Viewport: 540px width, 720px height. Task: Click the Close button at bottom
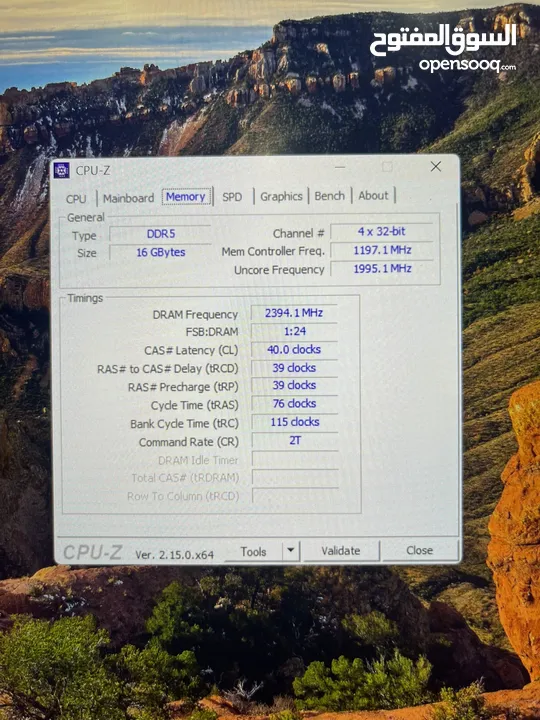[x=420, y=550]
